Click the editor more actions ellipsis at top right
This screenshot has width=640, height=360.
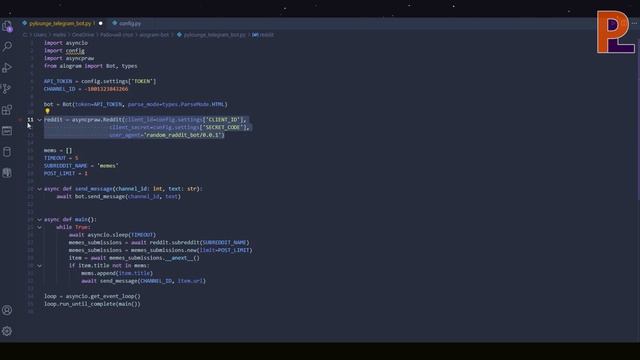(634, 23)
